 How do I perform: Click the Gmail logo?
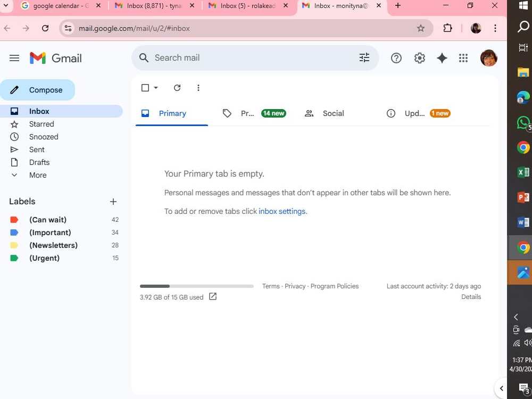tap(56, 58)
